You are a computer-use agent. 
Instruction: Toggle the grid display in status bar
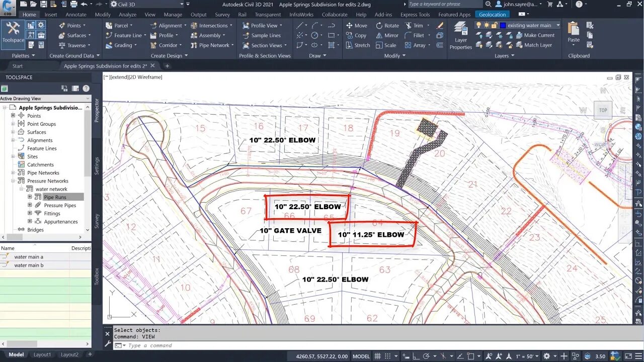[377, 356]
